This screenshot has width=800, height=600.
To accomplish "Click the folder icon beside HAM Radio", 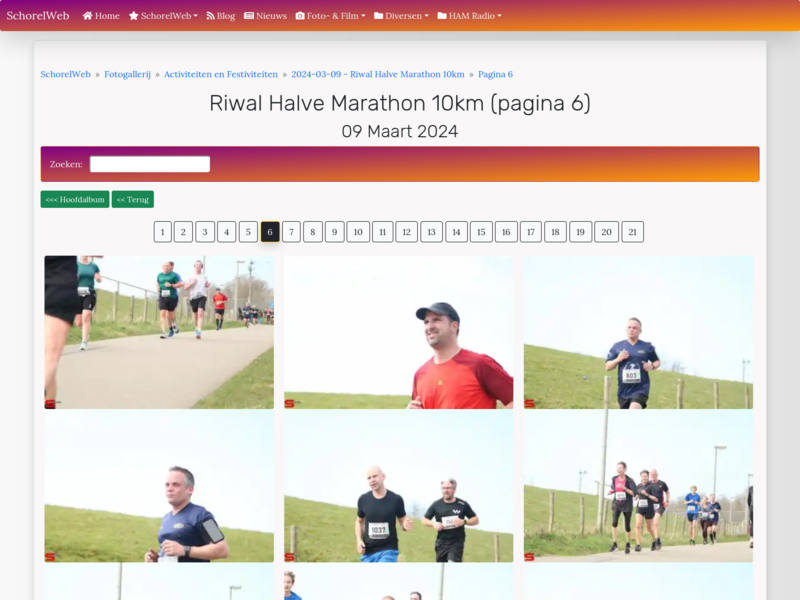I will (x=442, y=16).
